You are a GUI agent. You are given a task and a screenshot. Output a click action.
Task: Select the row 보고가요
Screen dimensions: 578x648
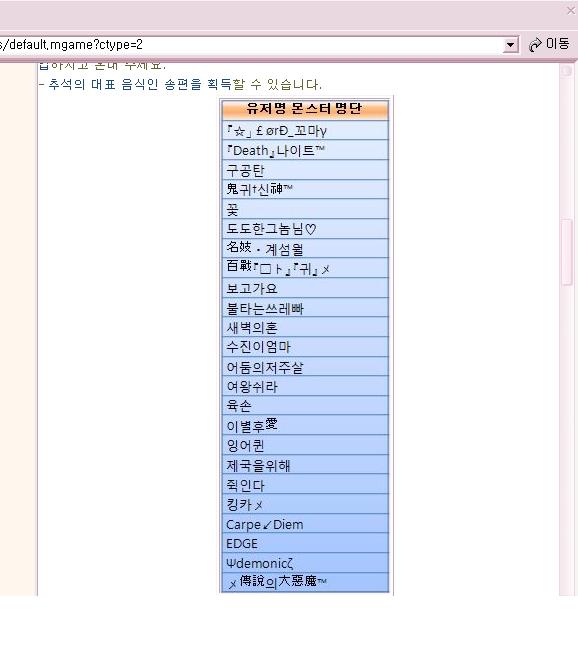[x=305, y=288]
